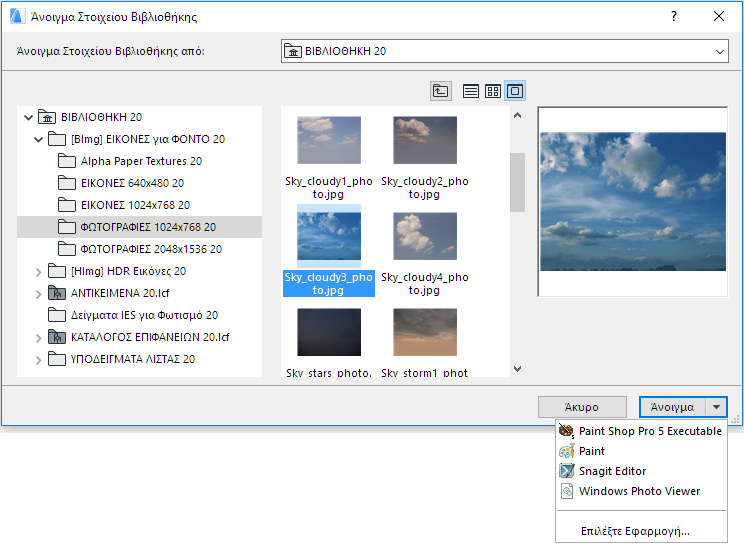Click the Άκυρο cancel button
Image resolution: width=744 pixels, height=544 pixels.
point(582,407)
